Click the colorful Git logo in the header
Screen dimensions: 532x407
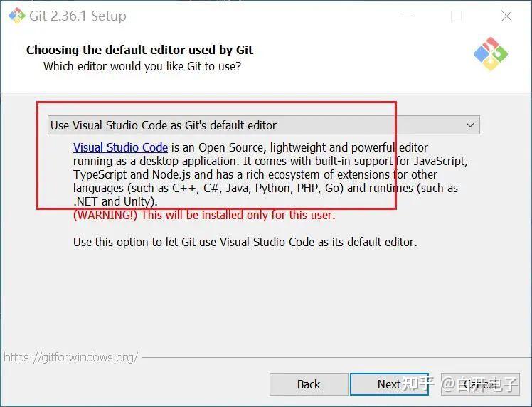point(491,54)
